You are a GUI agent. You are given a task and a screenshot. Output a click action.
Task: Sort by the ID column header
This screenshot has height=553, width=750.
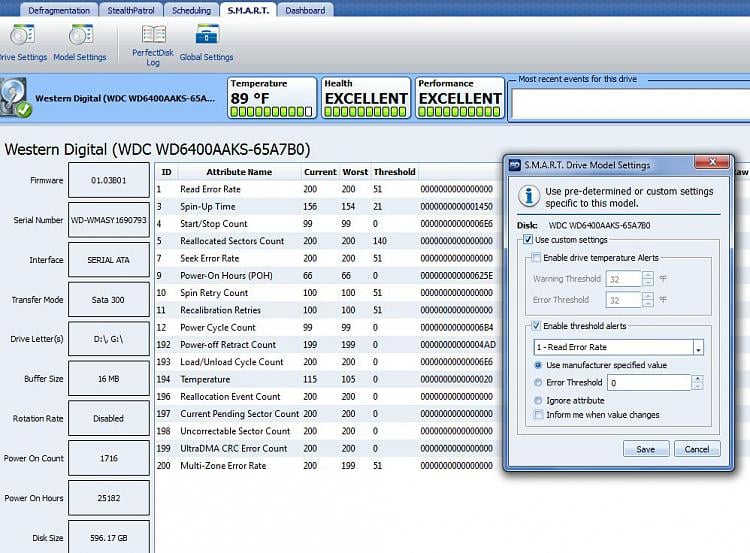pyautogui.click(x=166, y=172)
